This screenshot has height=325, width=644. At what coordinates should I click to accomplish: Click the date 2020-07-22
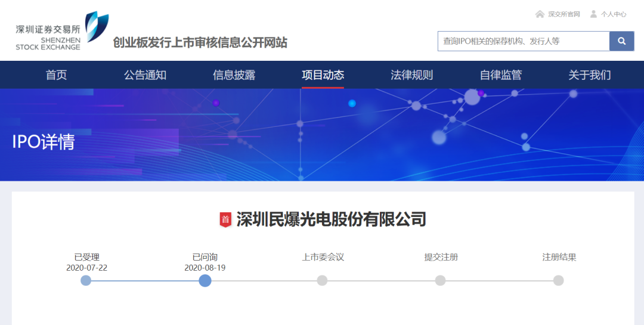click(86, 268)
